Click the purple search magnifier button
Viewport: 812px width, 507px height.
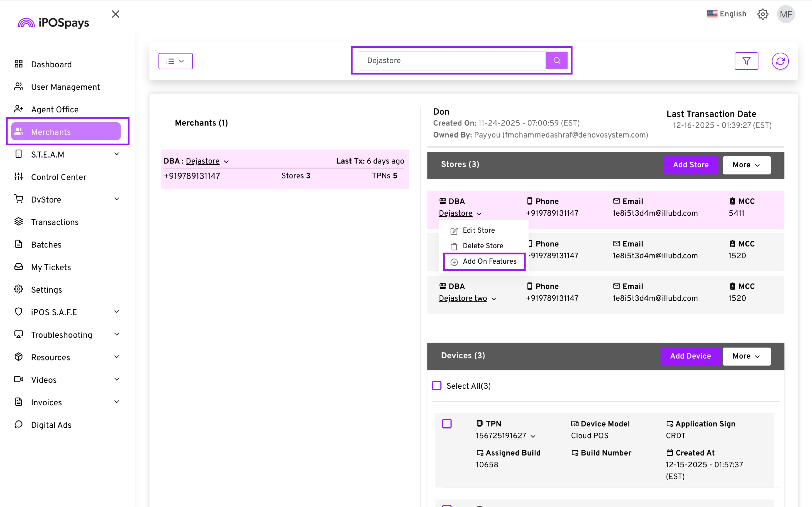(x=557, y=60)
